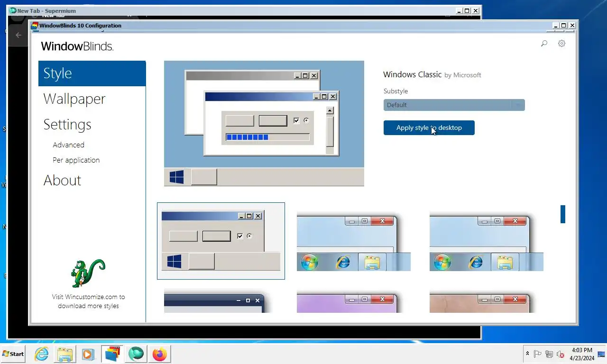Go to Per application settings
The width and height of the screenshot is (607, 364).
click(x=76, y=160)
